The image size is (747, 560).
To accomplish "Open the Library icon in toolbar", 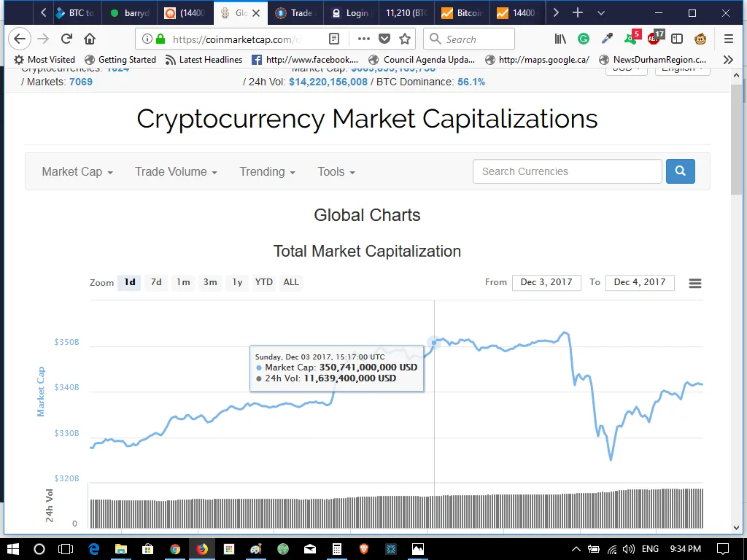I will 560,39.
